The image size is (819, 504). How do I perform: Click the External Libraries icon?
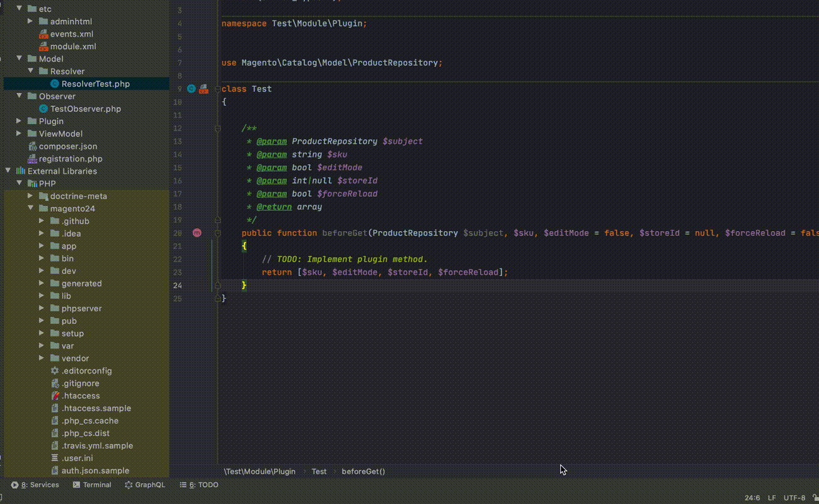point(21,171)
